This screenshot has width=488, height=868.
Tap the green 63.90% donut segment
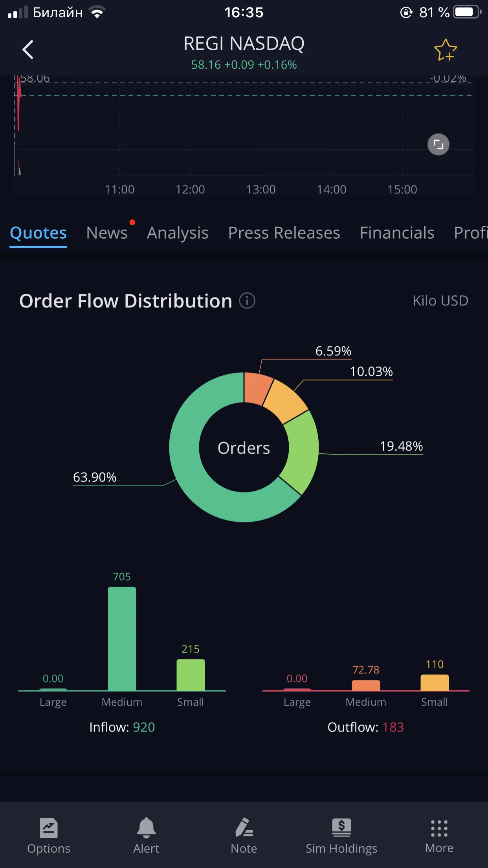(189, 472)
